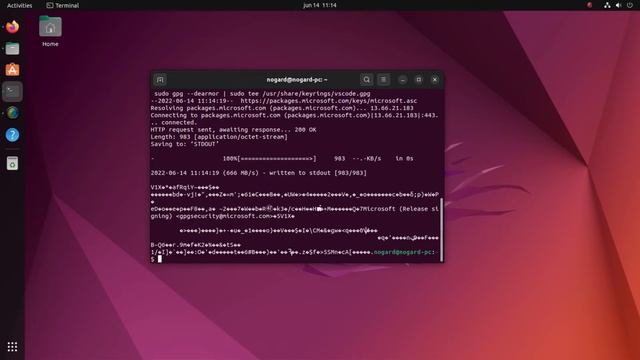This screenshot has width=640, height=360.
Task: Open the Files manager in the dock
Action: [x=12, y=49]
